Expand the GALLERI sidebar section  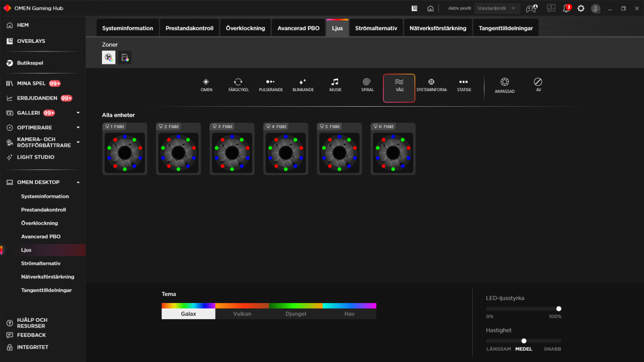pyautogui.click(x=77, y=113)
